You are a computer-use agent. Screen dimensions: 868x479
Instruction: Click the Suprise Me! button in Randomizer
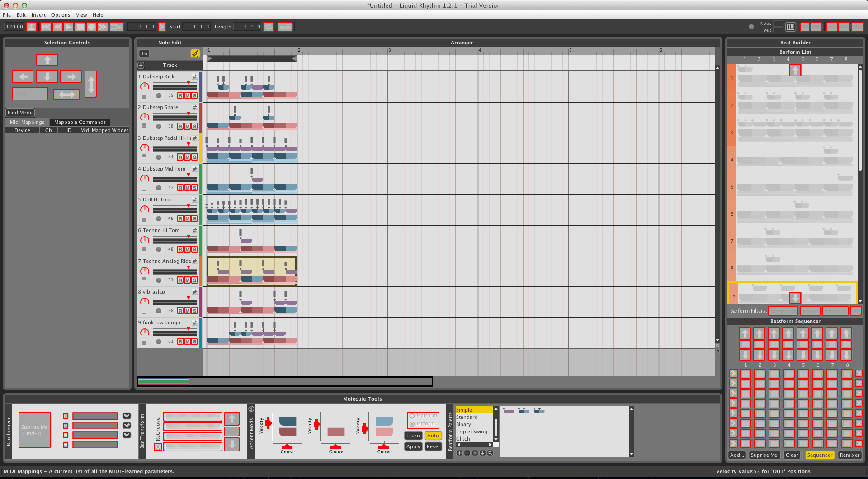[x=35, y=430]
